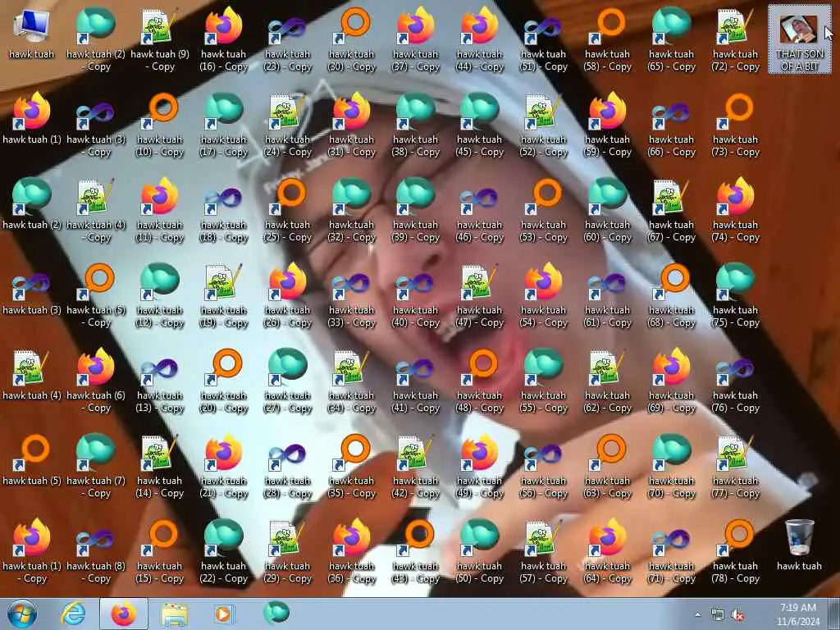Select 'hawk tuah (58) - Copy' shortcut

point(608,40)
